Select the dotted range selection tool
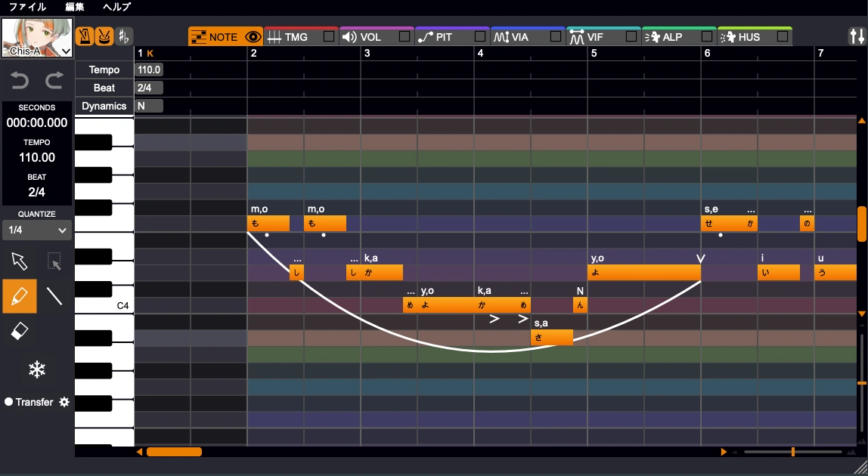Viewport: 868px width, 476px height. (54, 261)
